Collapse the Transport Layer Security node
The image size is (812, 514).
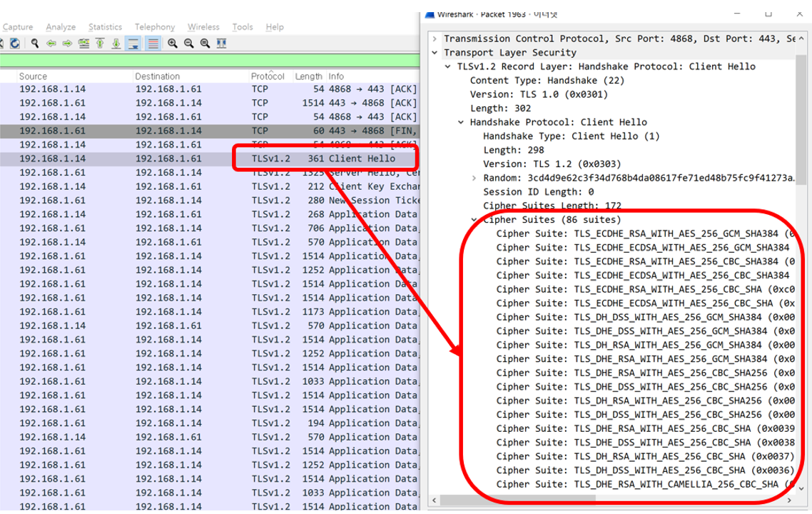click(x=434, y=52)
